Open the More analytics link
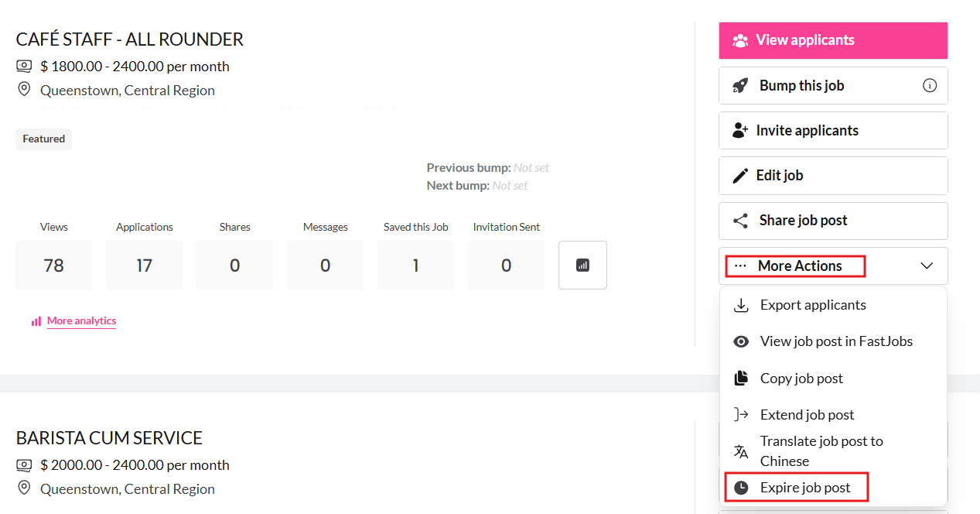The height and width of the screenshot is (514, 980). pyautogui.click(x=81, y=320)
